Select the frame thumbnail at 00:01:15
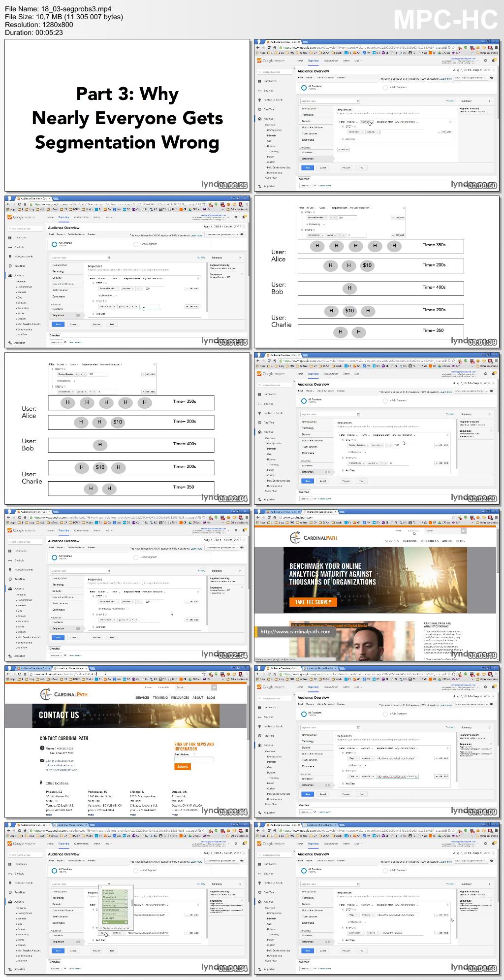This screenshot has width=504, height=980. point(127,272)
